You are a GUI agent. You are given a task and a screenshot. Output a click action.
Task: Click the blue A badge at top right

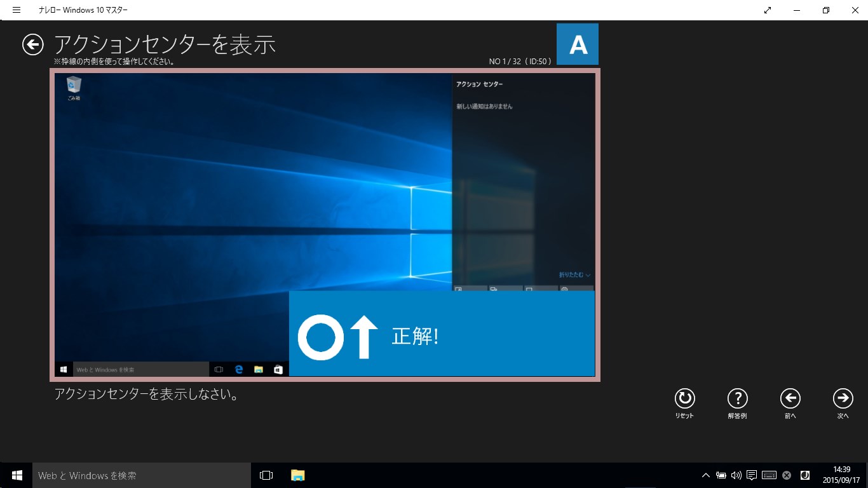[577, 44]
